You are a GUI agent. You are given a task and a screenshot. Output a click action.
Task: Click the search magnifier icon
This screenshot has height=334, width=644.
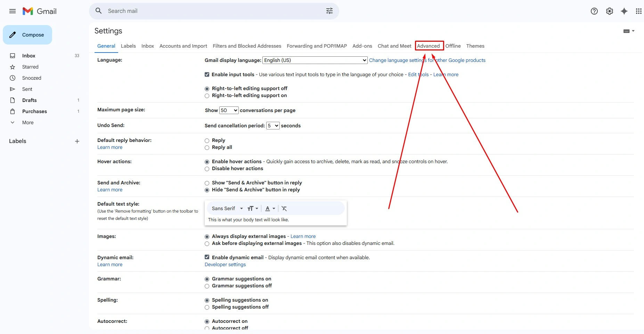point(99,11)
